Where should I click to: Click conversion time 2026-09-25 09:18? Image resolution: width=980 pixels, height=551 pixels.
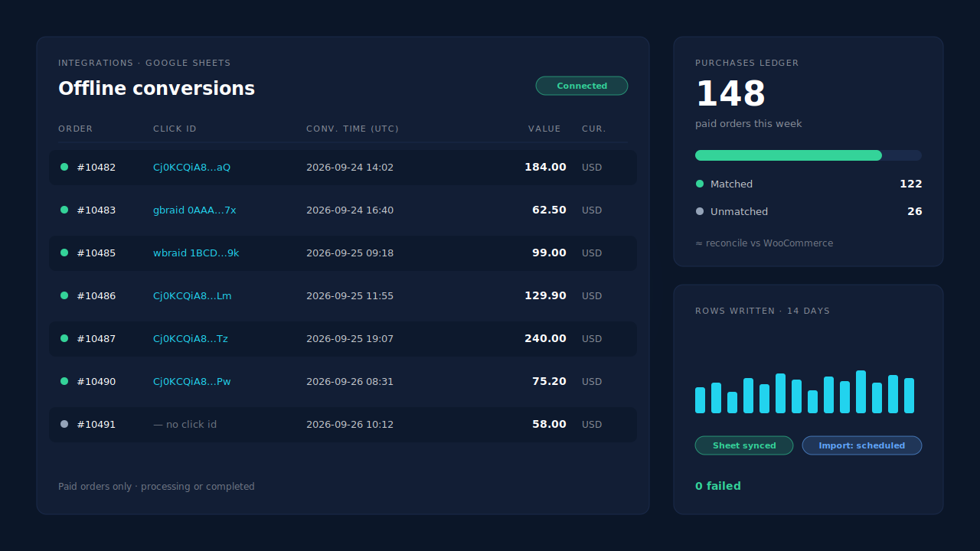click(350, 253)
